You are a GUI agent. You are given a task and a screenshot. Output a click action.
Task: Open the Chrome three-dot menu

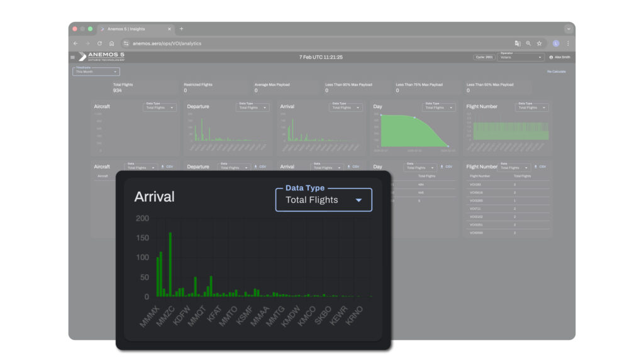coord(568,43)
